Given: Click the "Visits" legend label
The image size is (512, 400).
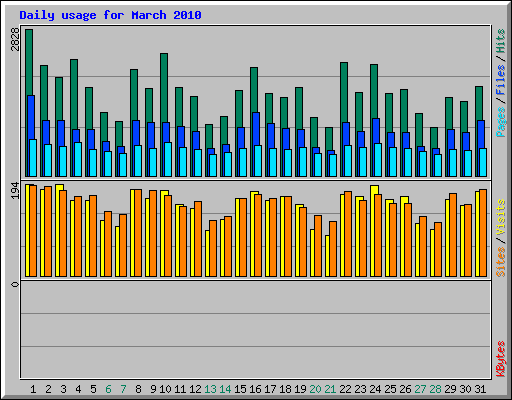Looking at the screenshot, I should [x=500, y=217].
